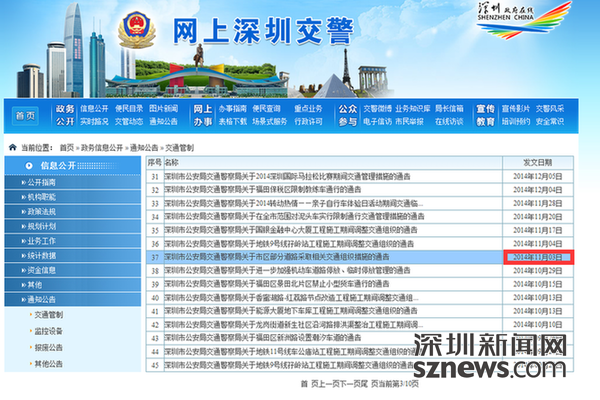Screen dimensions: 600x400
Task: Open the 网上办事 navigation section
Action: click(x=202, y=115)
